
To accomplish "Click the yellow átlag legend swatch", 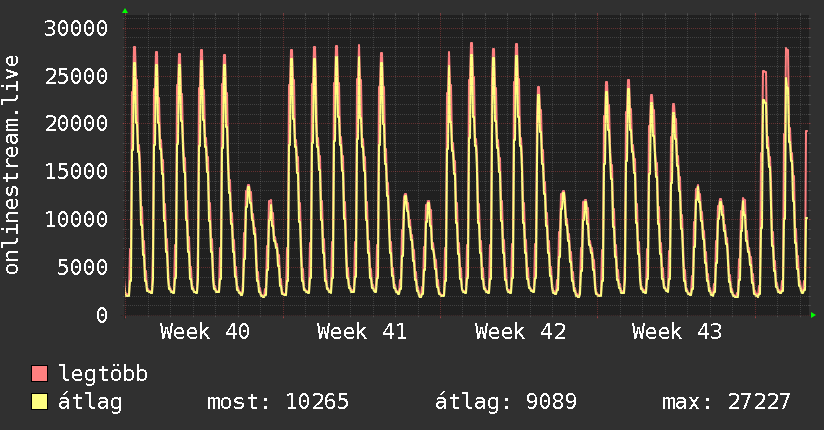I will (x=39, y=402).
